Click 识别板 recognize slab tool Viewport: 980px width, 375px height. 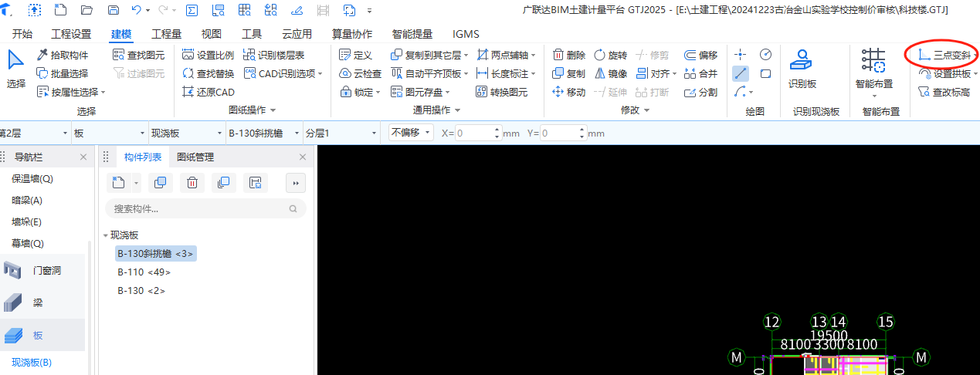pyautogui.click(x=802, y=69)
